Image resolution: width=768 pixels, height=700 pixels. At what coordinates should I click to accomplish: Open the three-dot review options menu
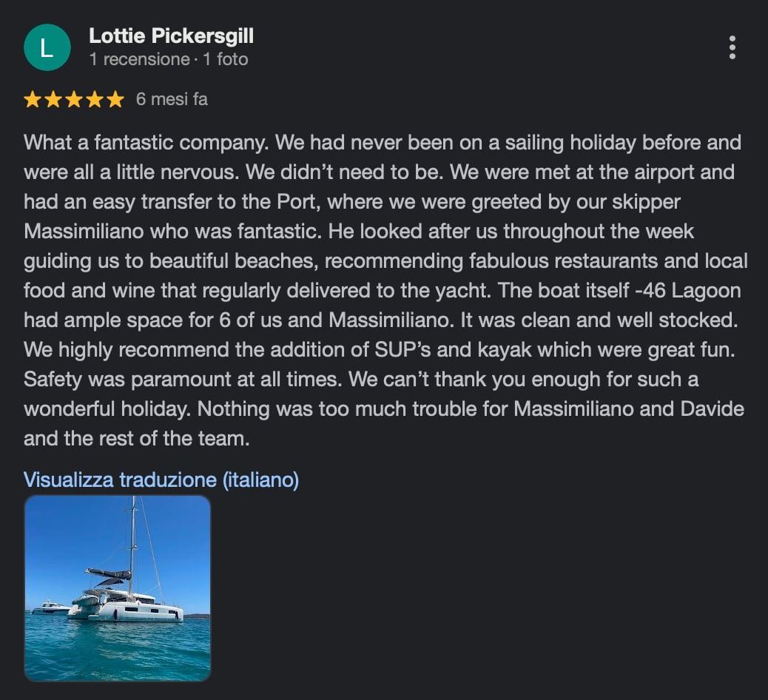pos(732,47)
